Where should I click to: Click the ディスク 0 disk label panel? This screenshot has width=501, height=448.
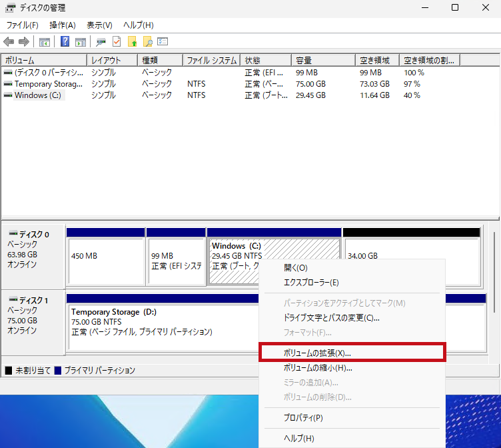(33, 256)
